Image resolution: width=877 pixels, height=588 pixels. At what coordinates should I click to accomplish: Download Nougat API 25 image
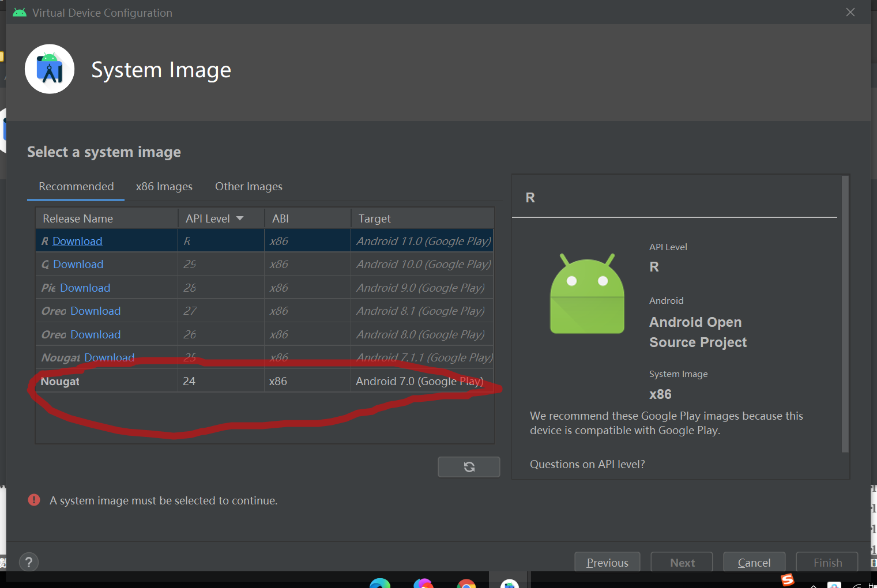pos(109,357)
